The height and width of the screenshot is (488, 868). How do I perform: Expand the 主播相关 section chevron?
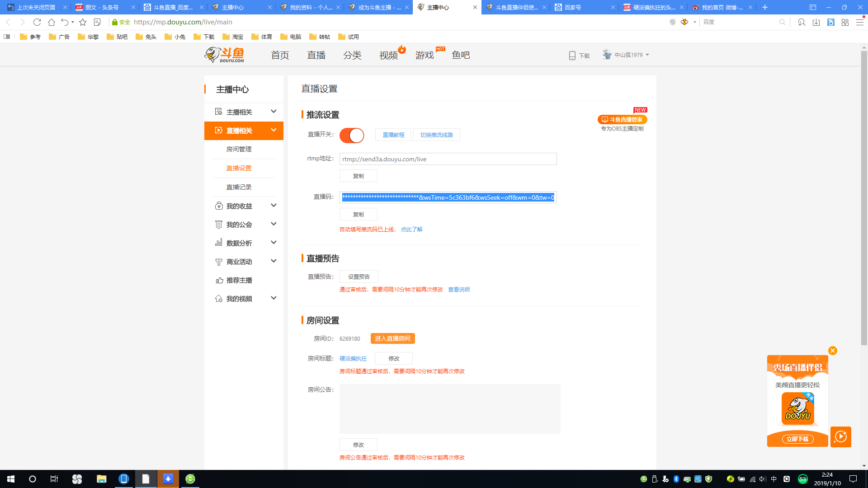pos(273,111)
